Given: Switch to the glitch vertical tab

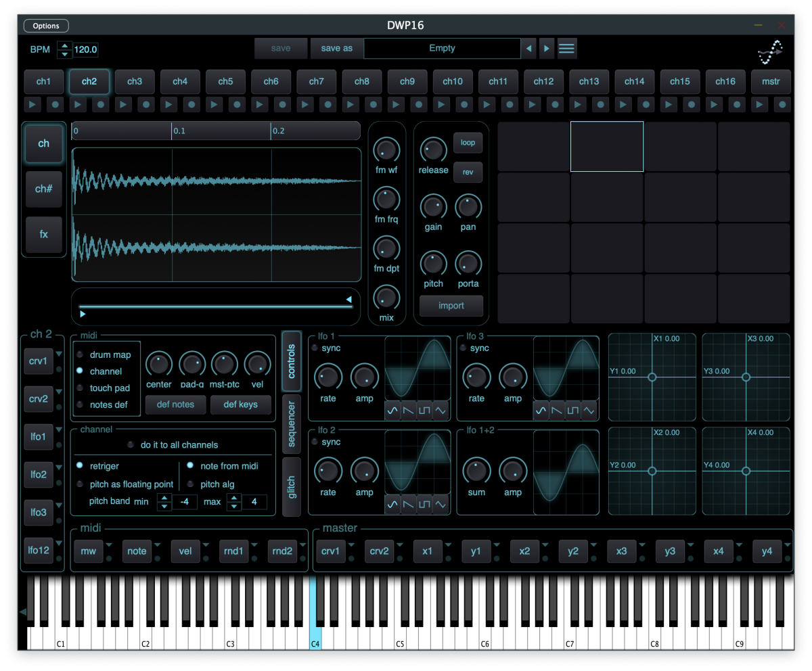Looking at the screenshot, I should point(292,486).
